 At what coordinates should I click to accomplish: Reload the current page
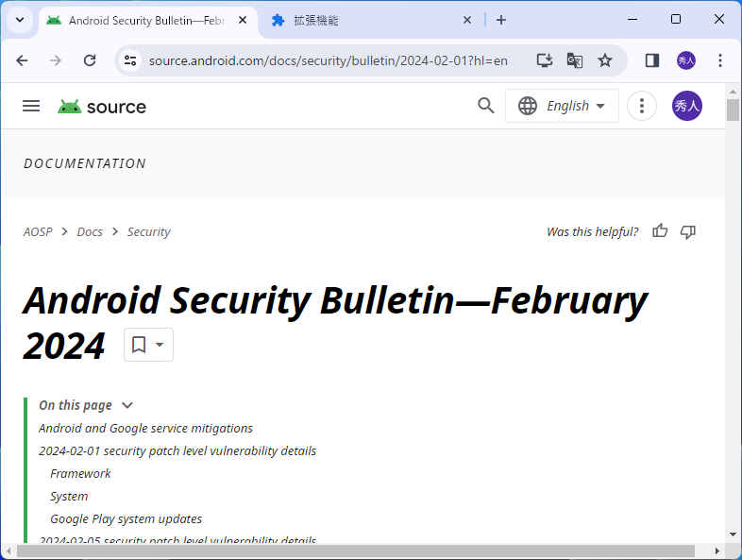pyautogui.click(x=90, y=60)
